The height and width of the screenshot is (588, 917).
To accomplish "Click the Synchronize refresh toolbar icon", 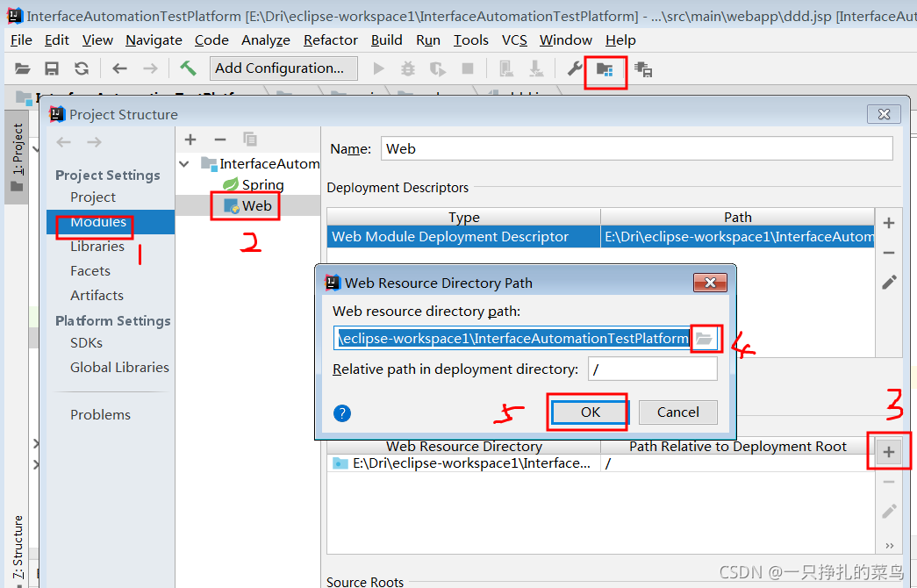I will (x=82, y=69).
